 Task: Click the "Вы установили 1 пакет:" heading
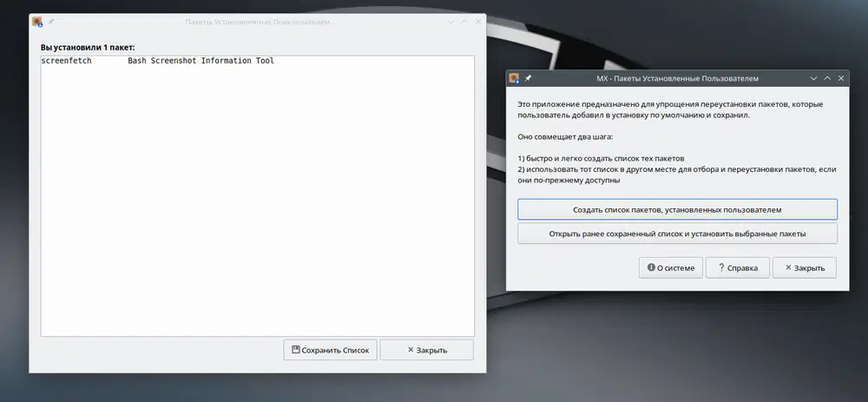click(x=88, y=48)
